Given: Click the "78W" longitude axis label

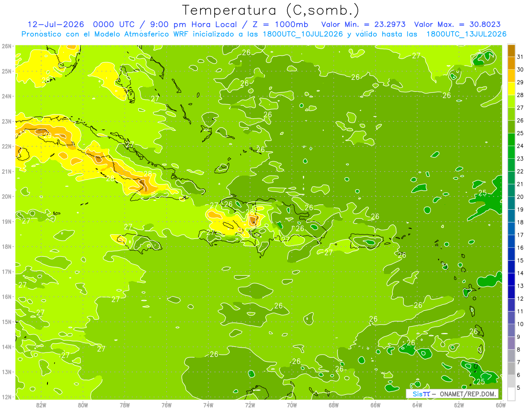Looking at the screenshot, I should (x=125, y=404).
